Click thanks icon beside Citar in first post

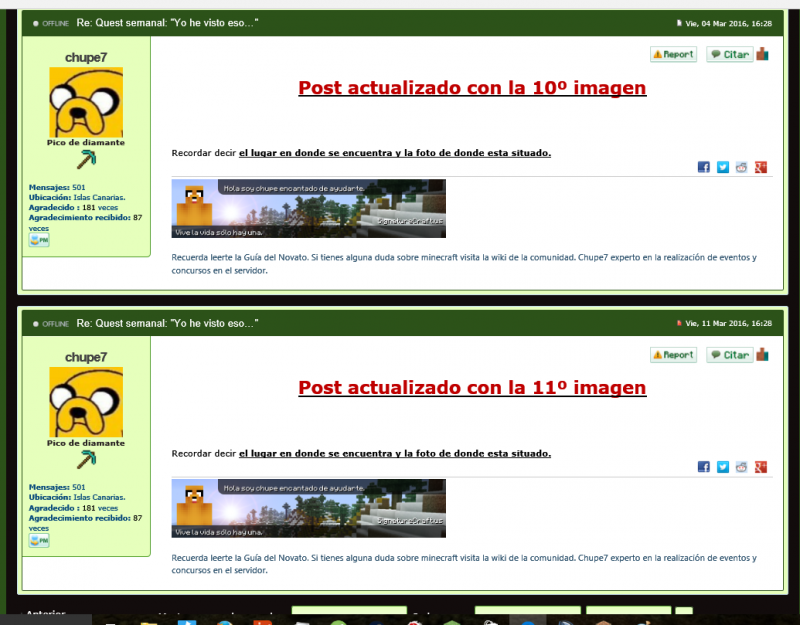click(763, 54)
